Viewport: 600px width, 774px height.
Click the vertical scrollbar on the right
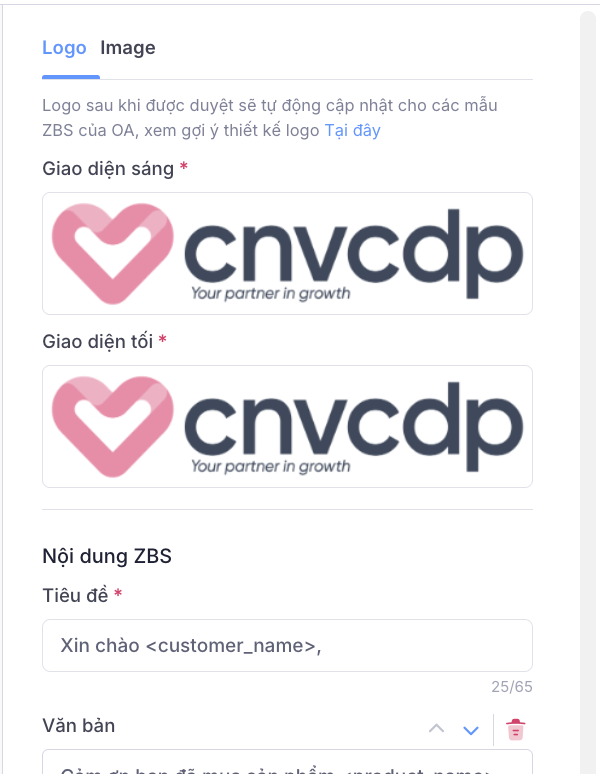click(588, 392)
